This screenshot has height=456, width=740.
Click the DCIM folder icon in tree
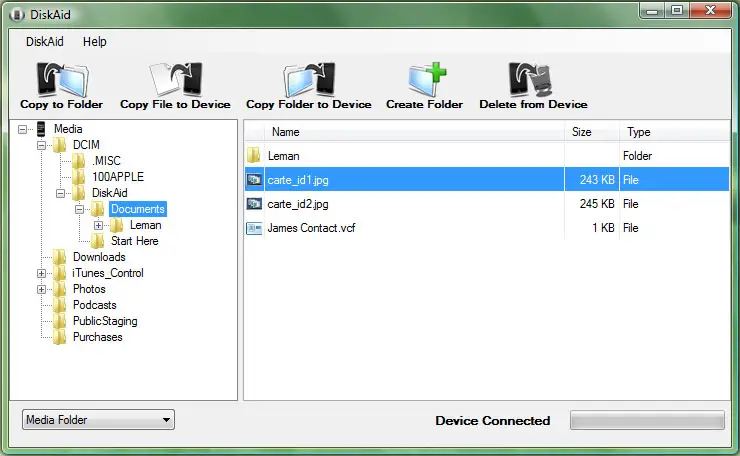pos(59,145)
